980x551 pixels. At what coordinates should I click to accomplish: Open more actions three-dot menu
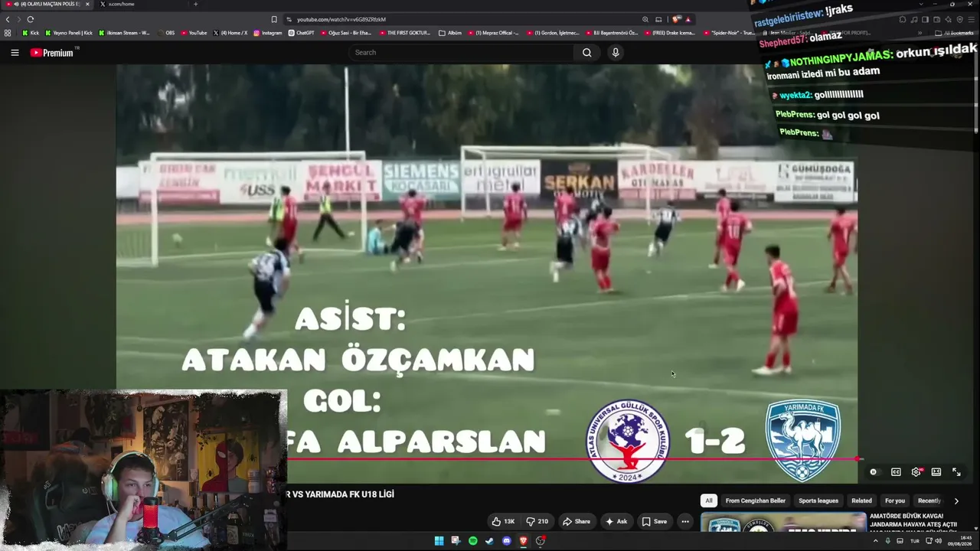coord(685,521)
